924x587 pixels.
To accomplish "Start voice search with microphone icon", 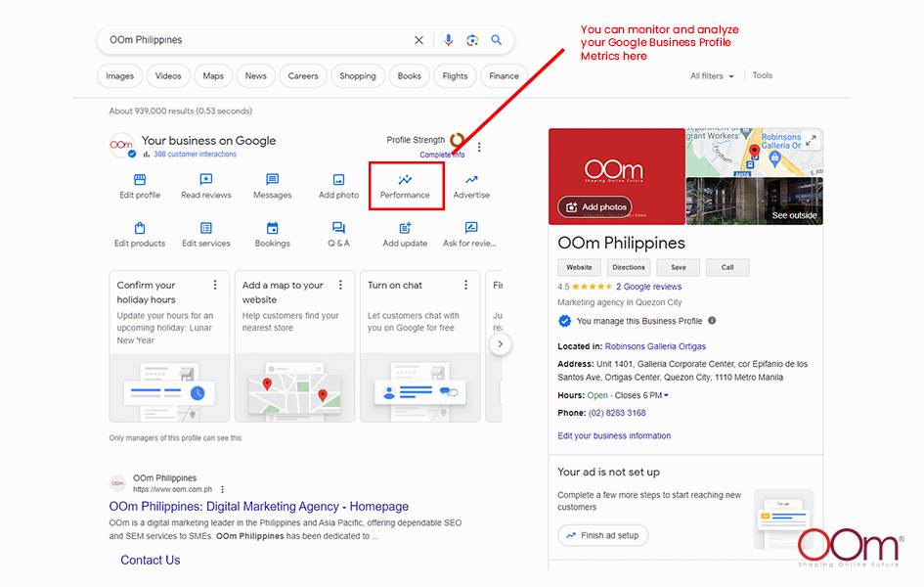I will (x=449, y=40).
